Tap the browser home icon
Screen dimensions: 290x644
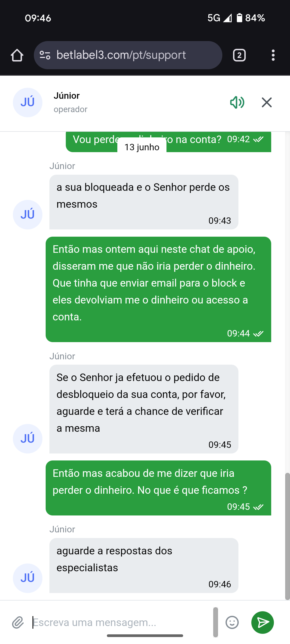tap(17, 55)
